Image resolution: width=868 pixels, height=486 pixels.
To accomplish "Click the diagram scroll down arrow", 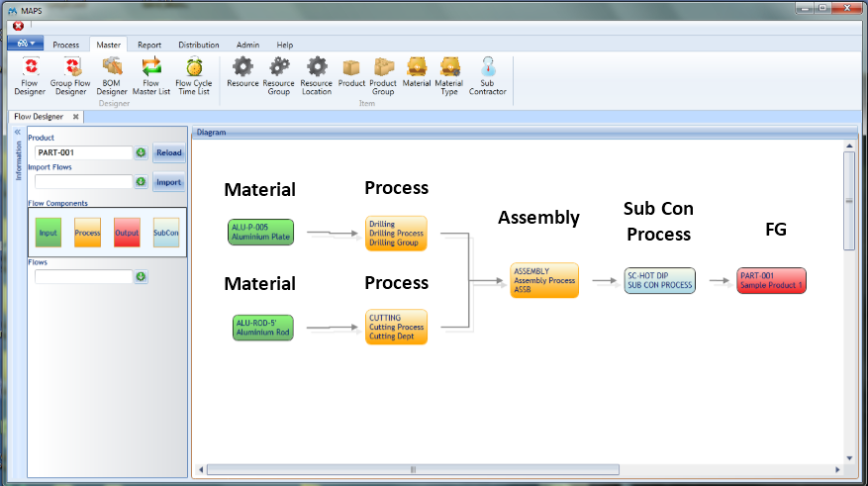I will tap(849, 458).
